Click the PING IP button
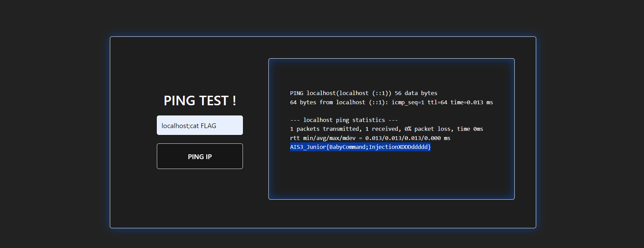This screenshot has width=644, height=248. 200,156
